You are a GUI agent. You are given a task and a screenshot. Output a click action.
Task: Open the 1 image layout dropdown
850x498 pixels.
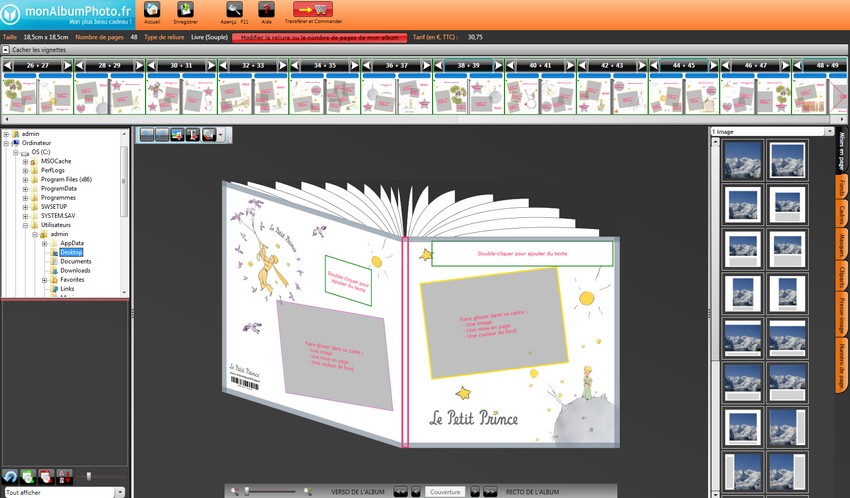point(829,131)
